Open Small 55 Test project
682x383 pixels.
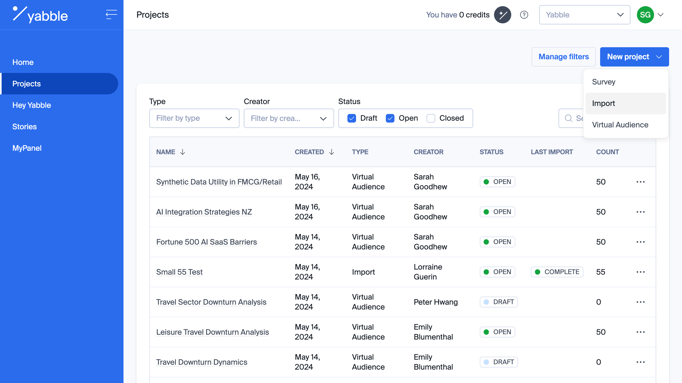click(179, 272)
